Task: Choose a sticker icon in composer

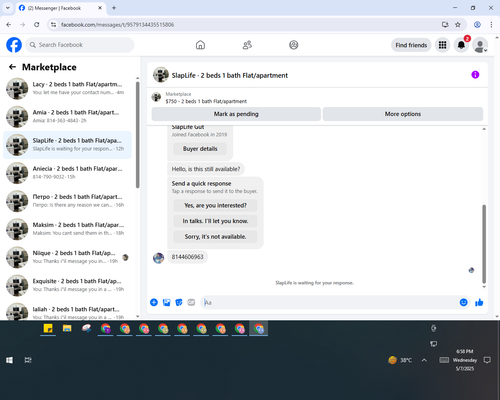Action: point(179,302)
